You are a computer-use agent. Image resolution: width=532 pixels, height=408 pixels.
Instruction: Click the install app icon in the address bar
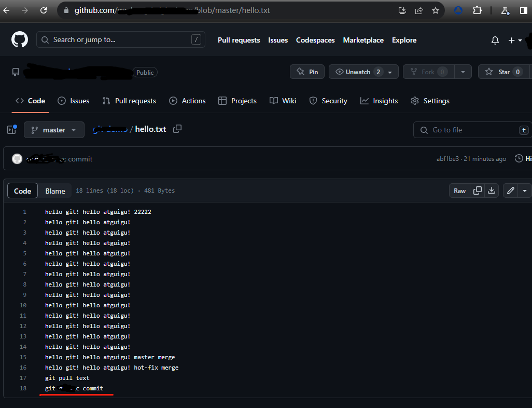point(402,10)
